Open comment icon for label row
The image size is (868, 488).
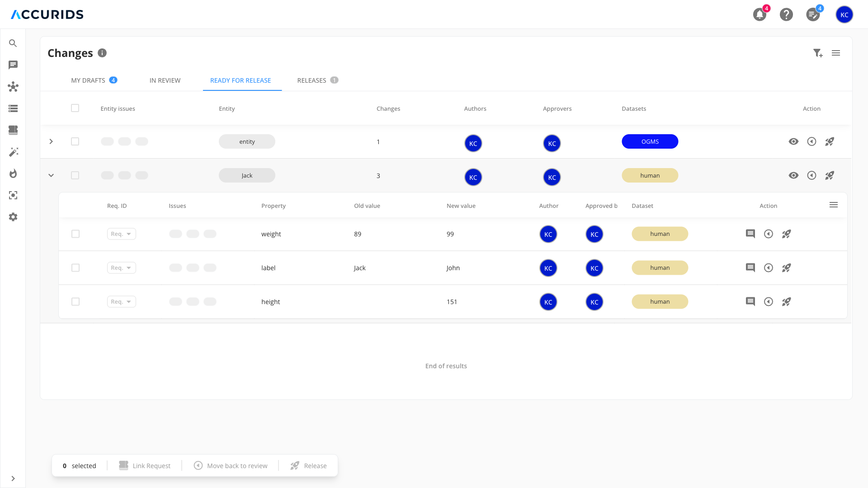pyautogui.click(x=750, y=268)
